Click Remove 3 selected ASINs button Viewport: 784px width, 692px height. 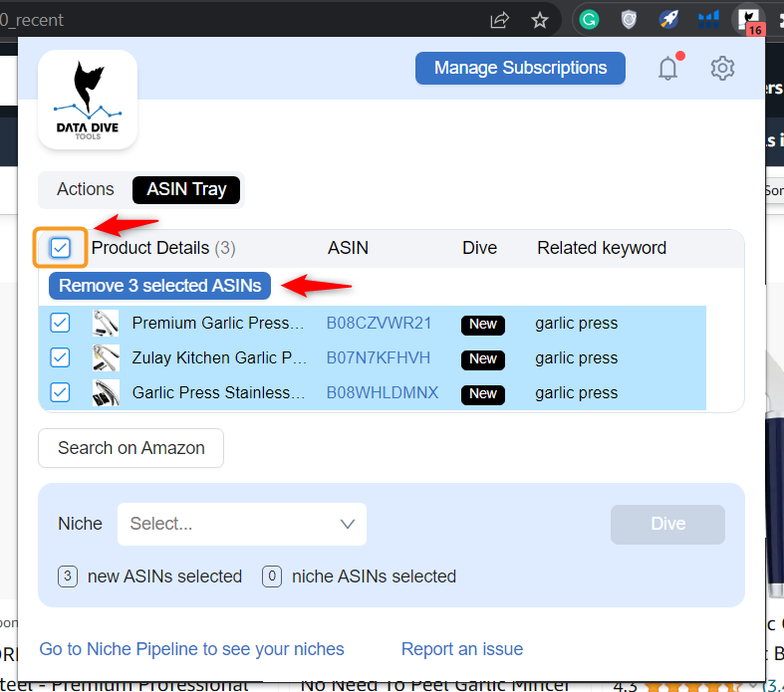tap(160, 286)
